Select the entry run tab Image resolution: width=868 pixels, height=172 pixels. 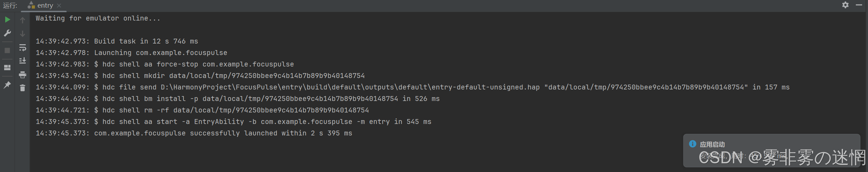41,6
